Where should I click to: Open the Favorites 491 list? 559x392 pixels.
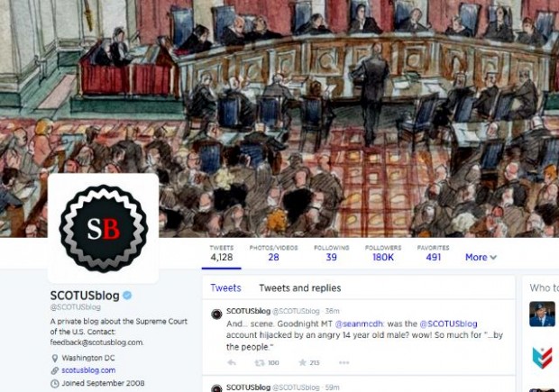433,253
